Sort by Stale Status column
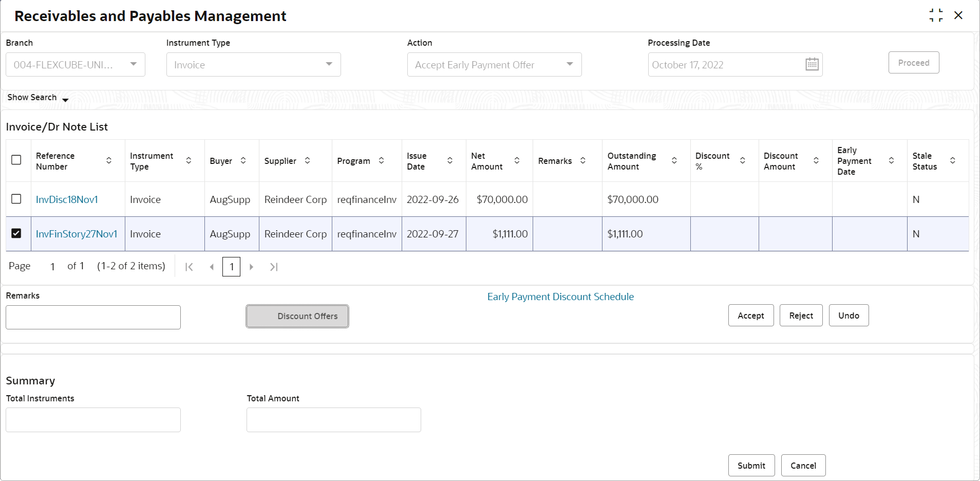The height and width of the screenshot is (481, 980). click(953, 161)
